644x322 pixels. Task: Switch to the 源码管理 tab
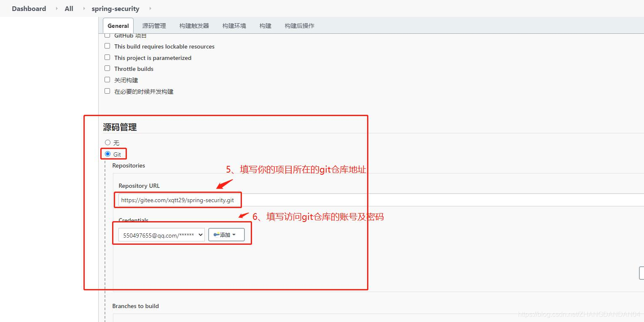(154, 26)
